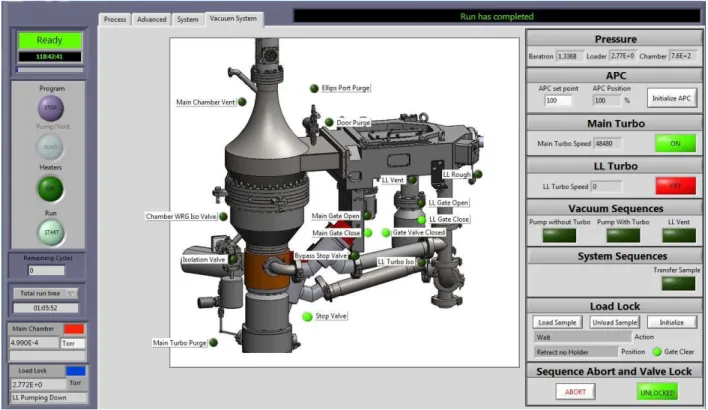Select the LL Gate Open indicator
This screenshot has width=708, height=410.
point(421,203)
